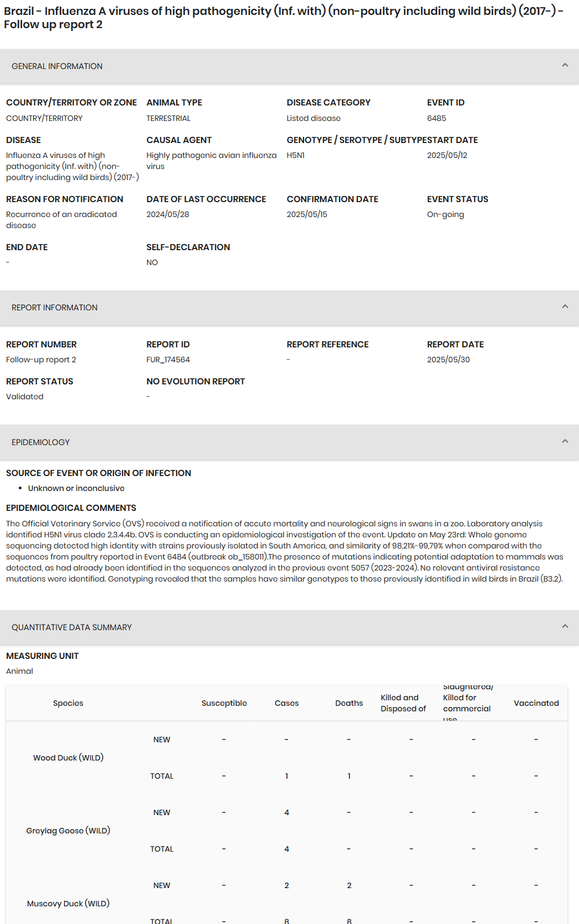Click the report title heading
Viewport: 579px width, 924px height.
tap(284, 18)
